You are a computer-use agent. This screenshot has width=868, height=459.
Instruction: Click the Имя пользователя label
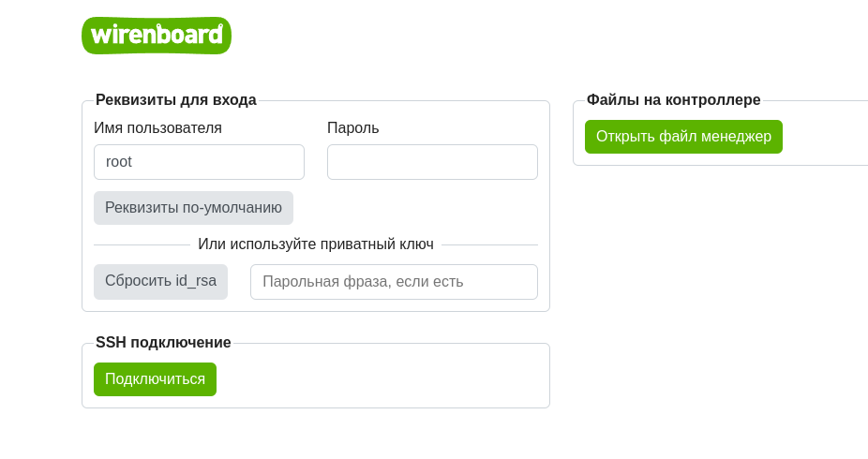coord(157,128)
